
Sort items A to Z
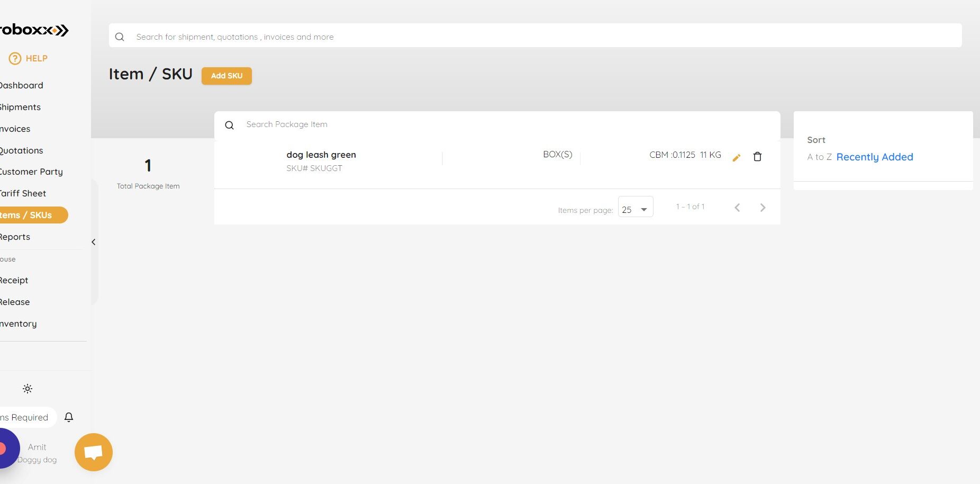819,157
